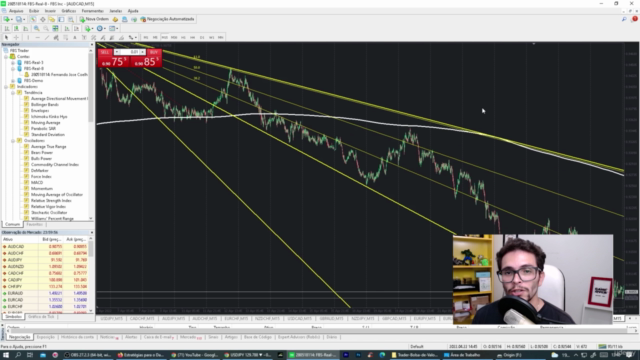
Task: Switch chart to bar chart type
Action: [x=7, y=29]
